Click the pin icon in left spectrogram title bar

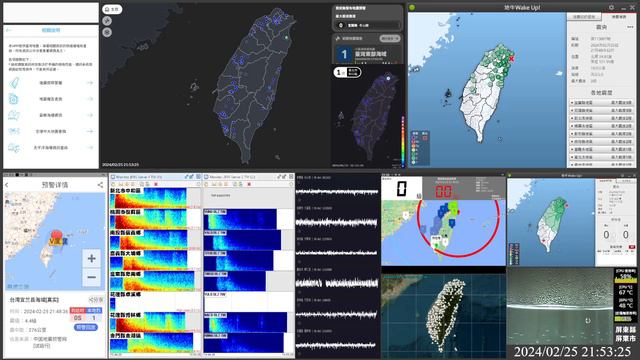(187, 177)
